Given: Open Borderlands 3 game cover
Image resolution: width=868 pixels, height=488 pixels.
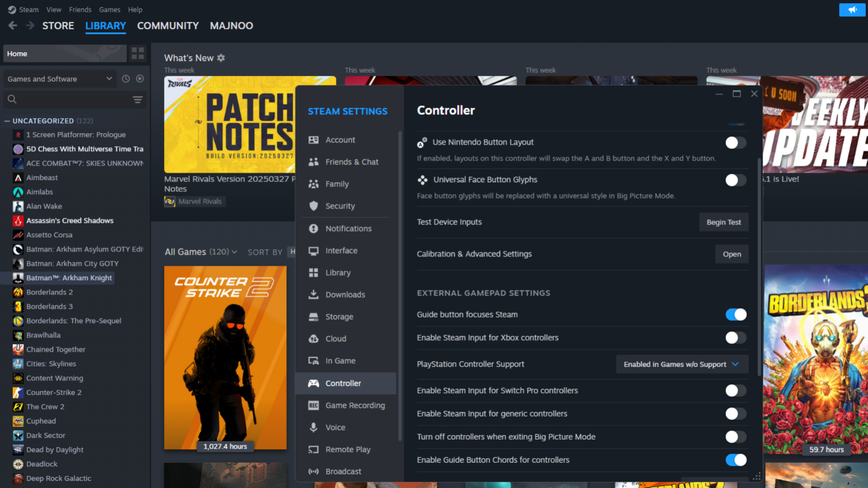Looking at the screenshot, I should pyautogui.click(x=816, y=360).
